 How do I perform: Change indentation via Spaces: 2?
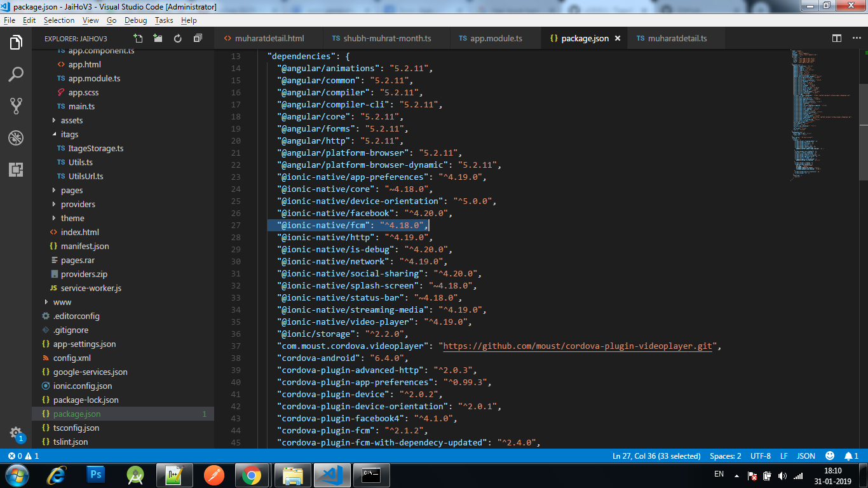click(726, 456)
